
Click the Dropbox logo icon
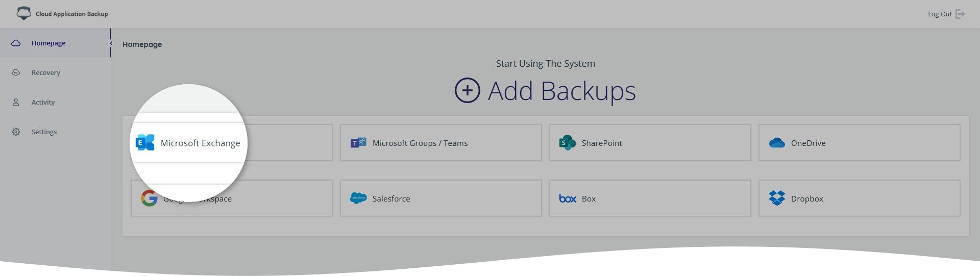pos(777,198)
